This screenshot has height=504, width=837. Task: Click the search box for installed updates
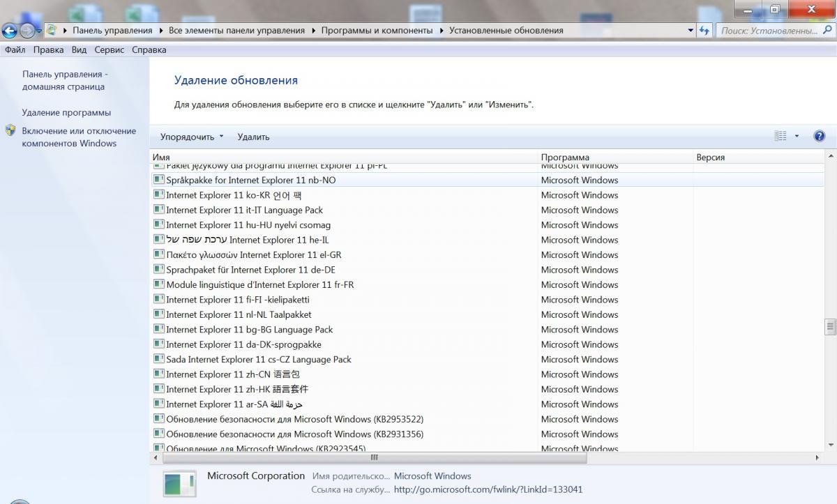(x=767, y=31)
